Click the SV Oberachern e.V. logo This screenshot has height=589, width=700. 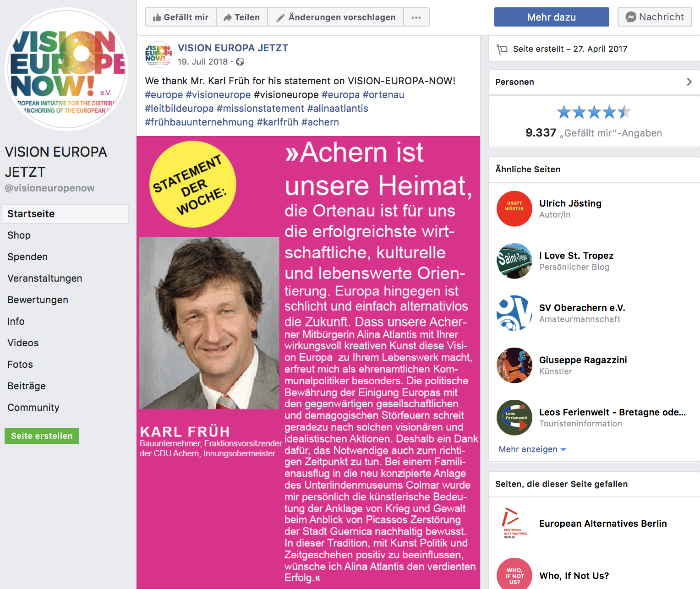tap(514, 313)
